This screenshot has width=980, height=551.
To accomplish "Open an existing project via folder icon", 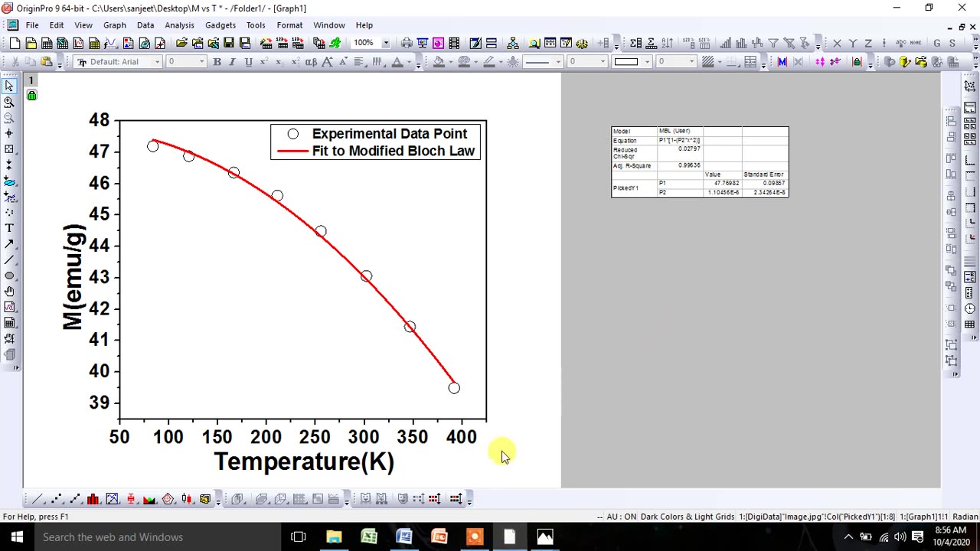I will (181, 44).
